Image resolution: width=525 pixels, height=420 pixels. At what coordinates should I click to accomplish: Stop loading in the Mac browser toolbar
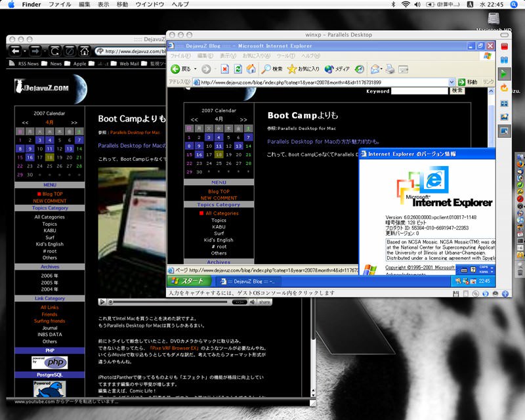[70, 51]
